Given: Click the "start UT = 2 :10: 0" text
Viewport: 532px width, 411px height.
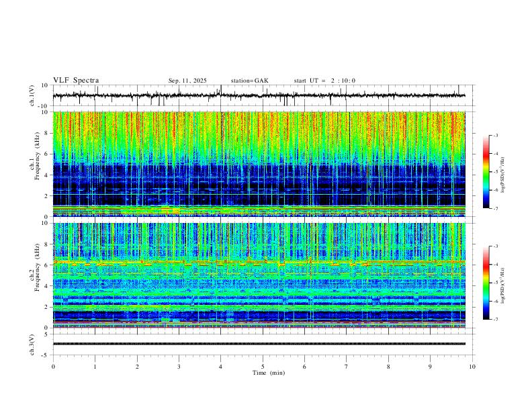Looking at the screenshot, I should (x=324, y=81).
